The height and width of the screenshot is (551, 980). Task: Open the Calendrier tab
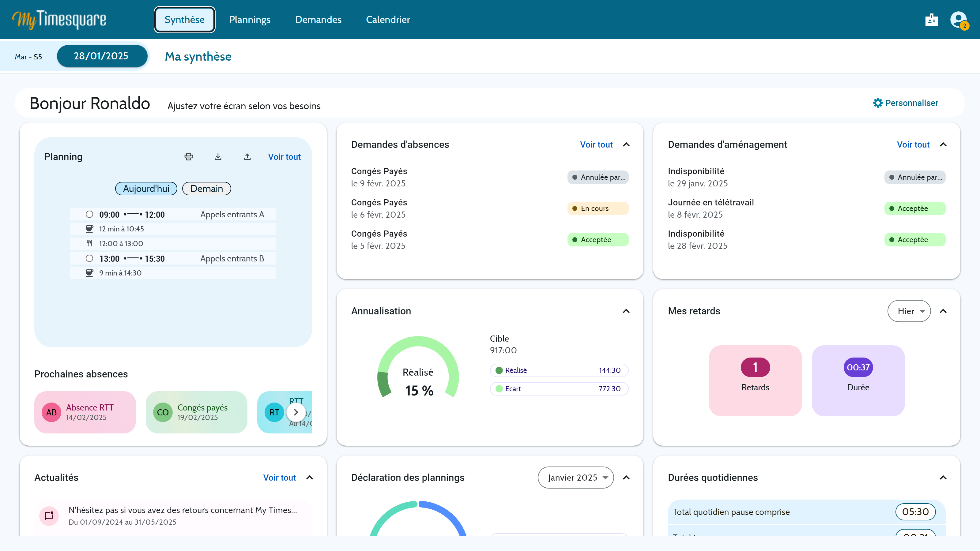(388, 20)
